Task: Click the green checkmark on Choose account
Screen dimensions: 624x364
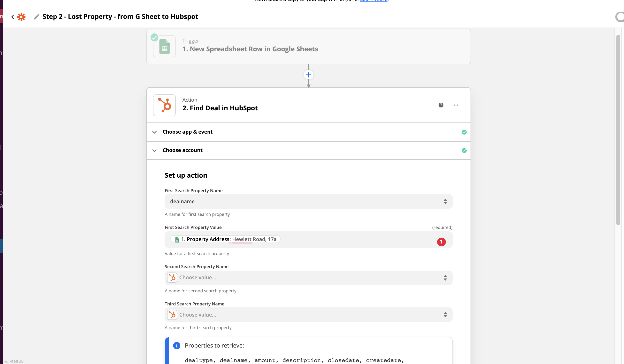Action: click(464, 151)
